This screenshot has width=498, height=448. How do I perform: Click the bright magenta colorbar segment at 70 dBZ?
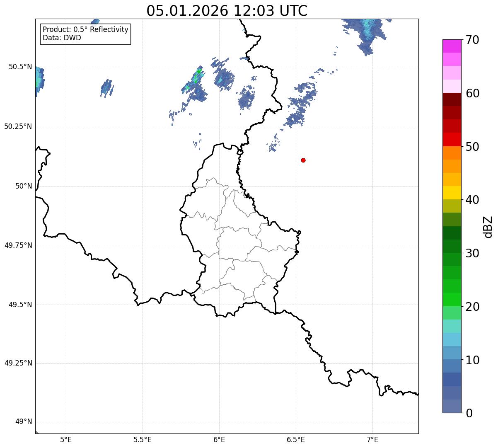[452, 46]
